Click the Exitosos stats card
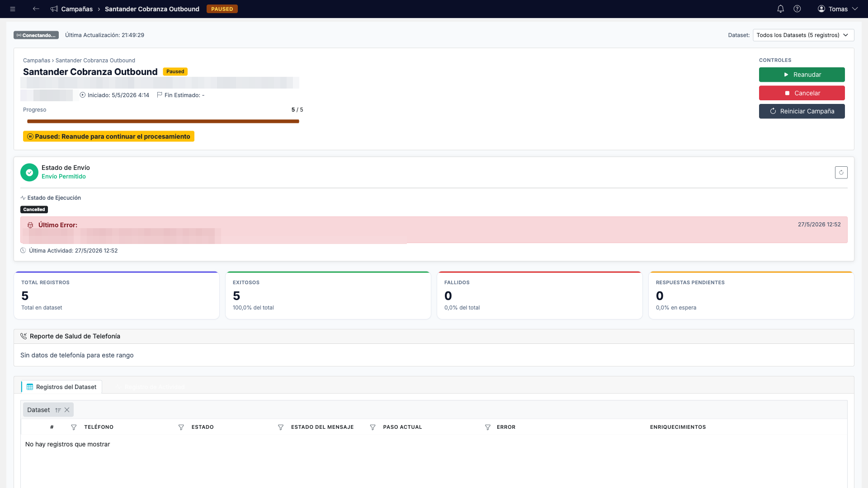 point(328,295)
